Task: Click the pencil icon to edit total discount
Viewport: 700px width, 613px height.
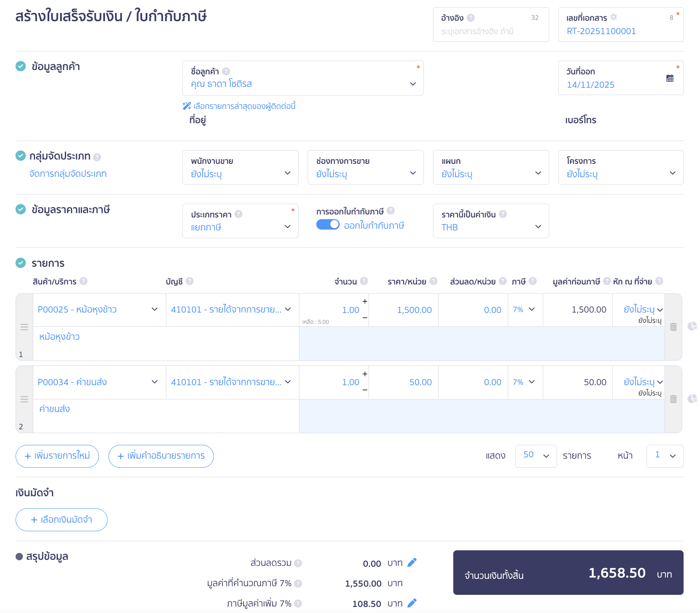Action: (x=412, y=562)
